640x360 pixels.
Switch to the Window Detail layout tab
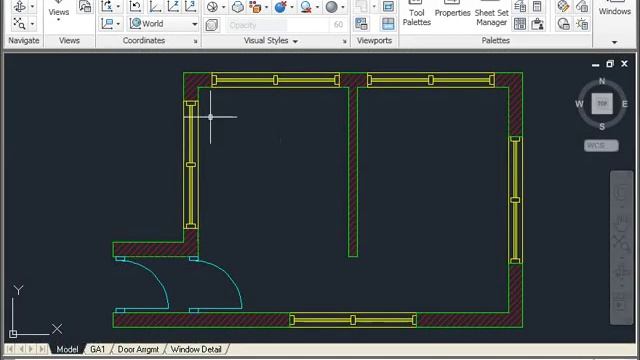pos(196,349)
